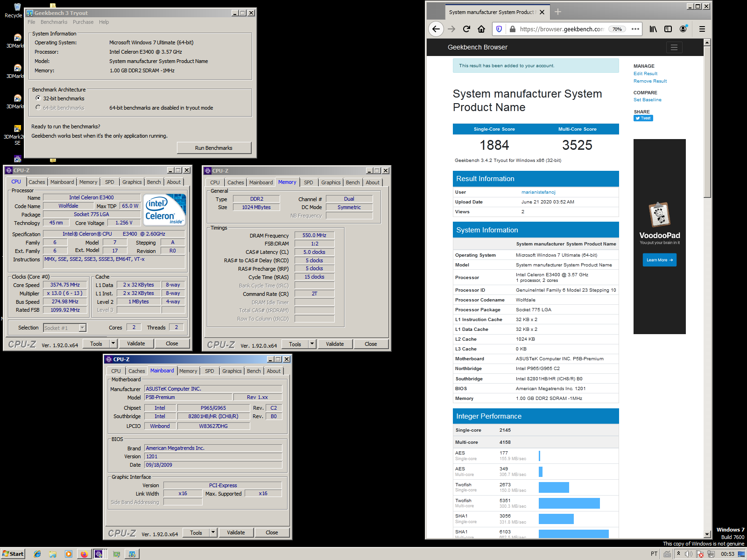This screenshot has width=747, height=560.
Task: Switch to SPD tab in CPU-Z Memory window
Action: point(309,182)
